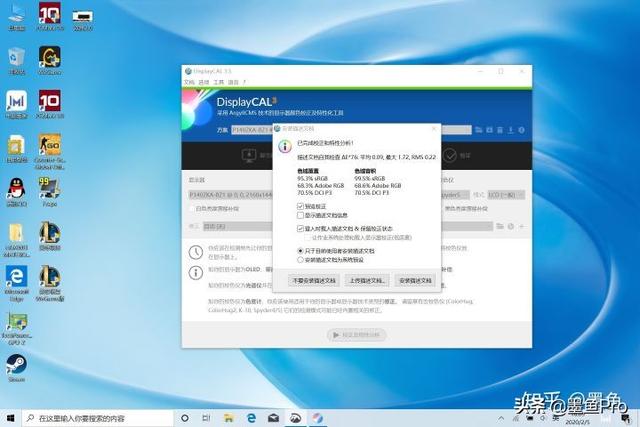Open the instrument Spyder5 dropdown

[x=455, y=195]
